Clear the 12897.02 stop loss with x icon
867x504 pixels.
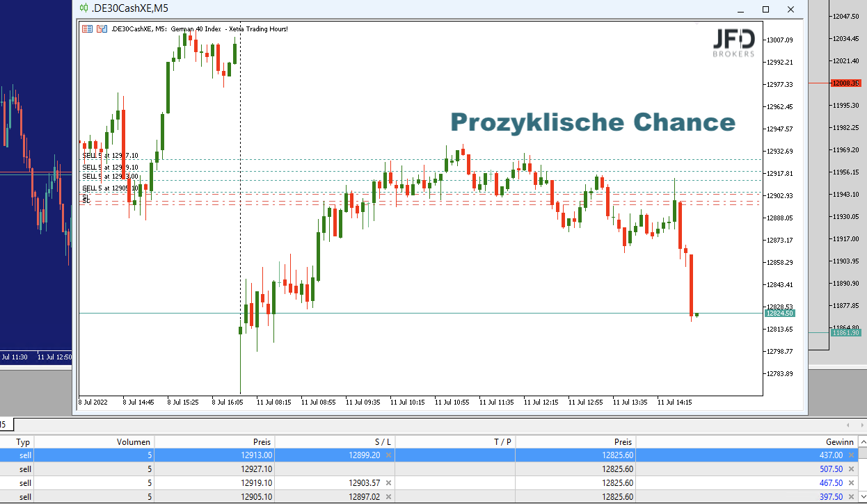coord(388,496)
